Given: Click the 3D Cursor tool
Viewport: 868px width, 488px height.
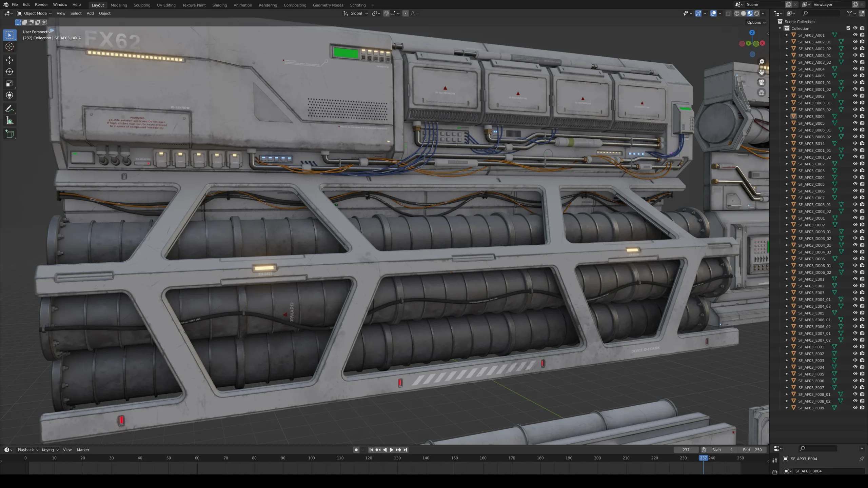Looking at the screenshot, I should coord(9,47).
